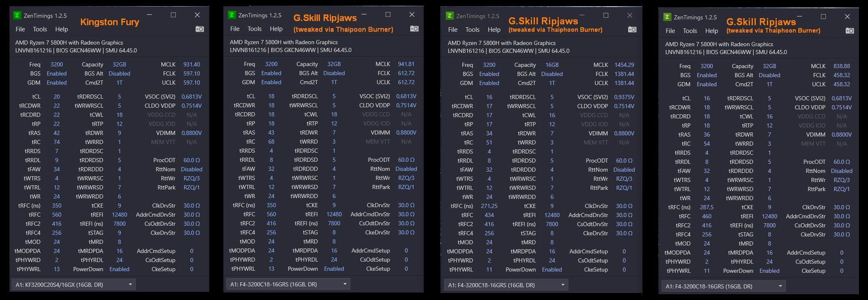This screenshot has width=868, height=300.
Task: Open the Tools menu in the MCLK 838.88 window
Action: click(x=690, y=31)
